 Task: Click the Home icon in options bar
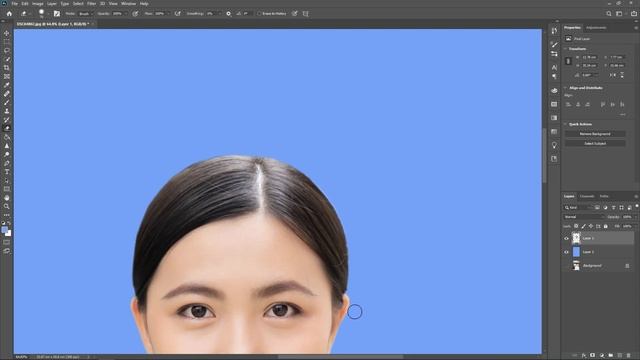tap(9, 13)
